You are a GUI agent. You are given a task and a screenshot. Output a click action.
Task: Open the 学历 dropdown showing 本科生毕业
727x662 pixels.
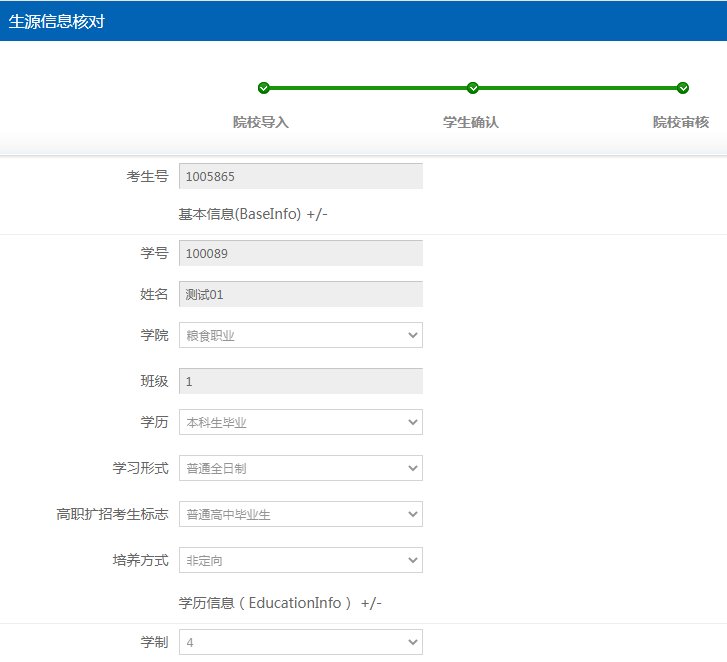coord(300,422)
